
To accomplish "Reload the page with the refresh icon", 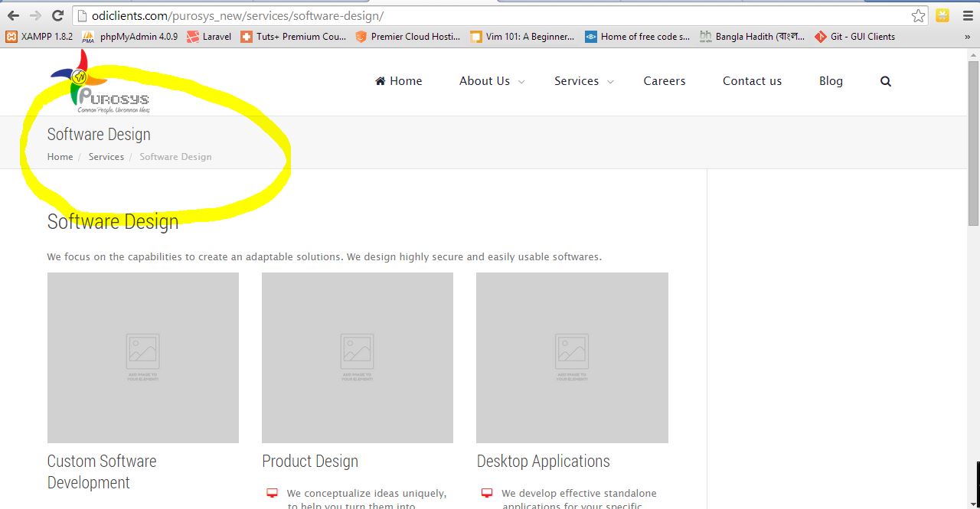I will tap(57, 15).
